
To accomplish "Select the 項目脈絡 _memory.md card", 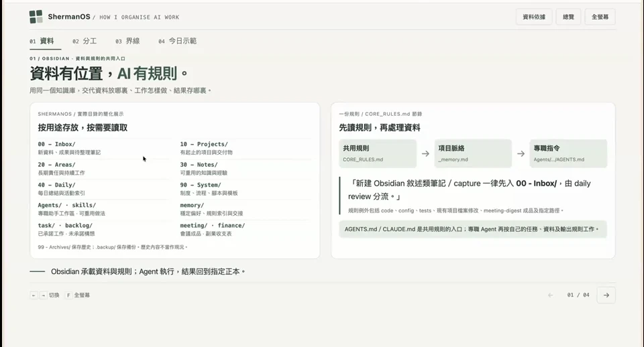I will [473, 153].
